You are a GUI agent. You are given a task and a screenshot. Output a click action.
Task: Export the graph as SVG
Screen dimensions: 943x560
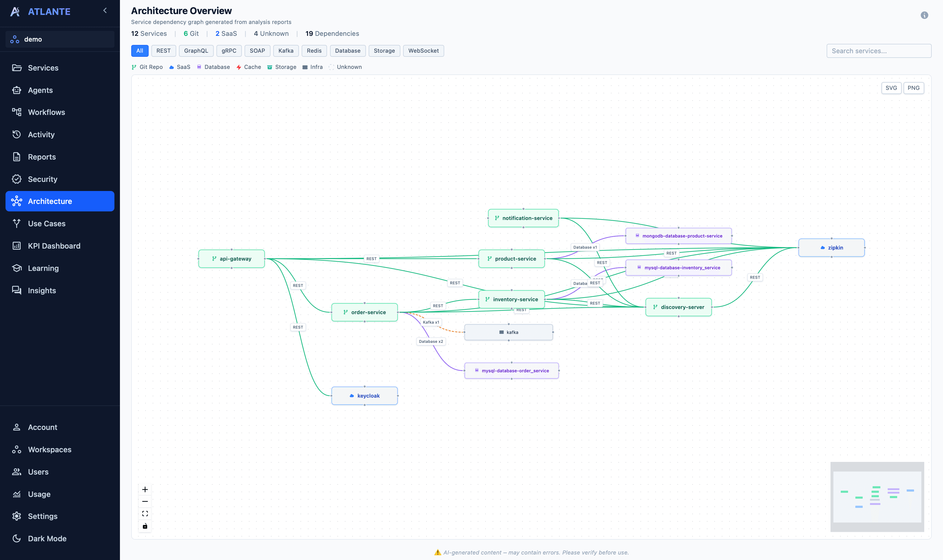click(891, 88)
